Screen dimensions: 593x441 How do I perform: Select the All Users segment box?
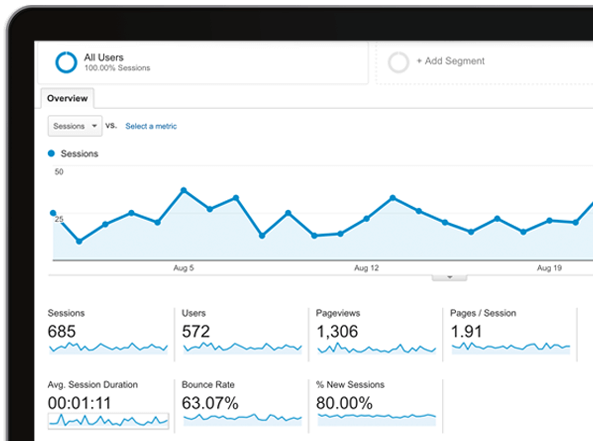(203, 63)
